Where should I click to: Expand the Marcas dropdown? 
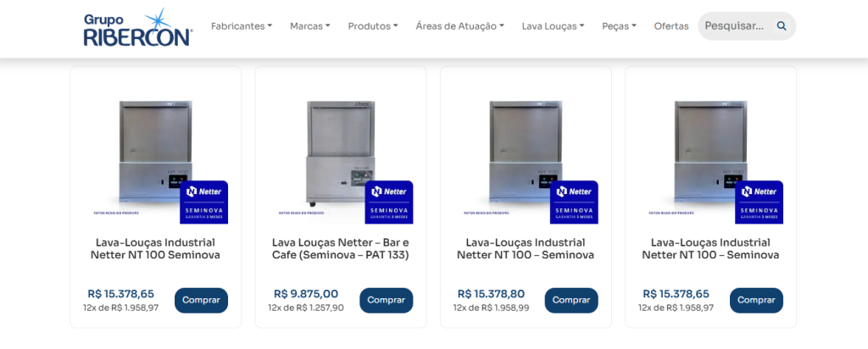coord(309,26)
